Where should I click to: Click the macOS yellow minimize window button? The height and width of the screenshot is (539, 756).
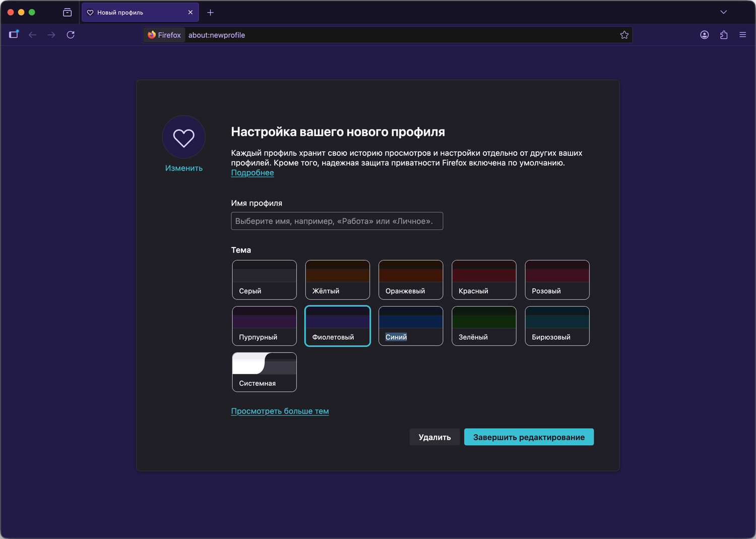pos(21,12)
